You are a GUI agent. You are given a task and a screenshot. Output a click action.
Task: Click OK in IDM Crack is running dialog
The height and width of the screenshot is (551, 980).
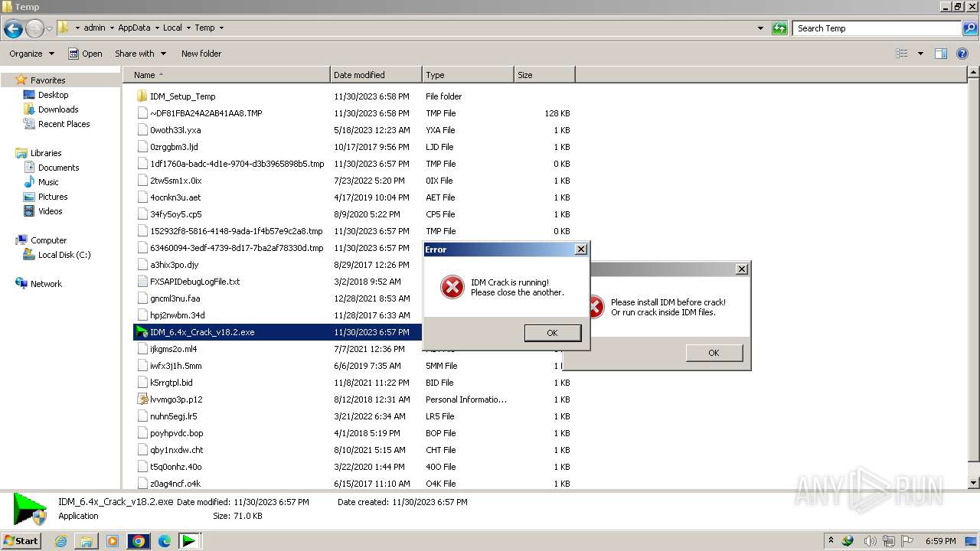552,333
